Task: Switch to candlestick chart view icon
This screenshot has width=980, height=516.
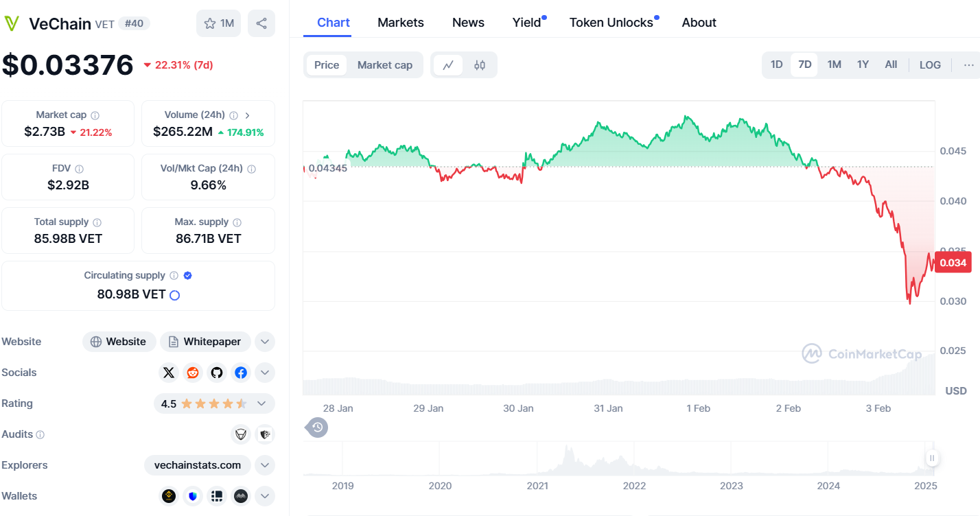Action: (480, 65)
